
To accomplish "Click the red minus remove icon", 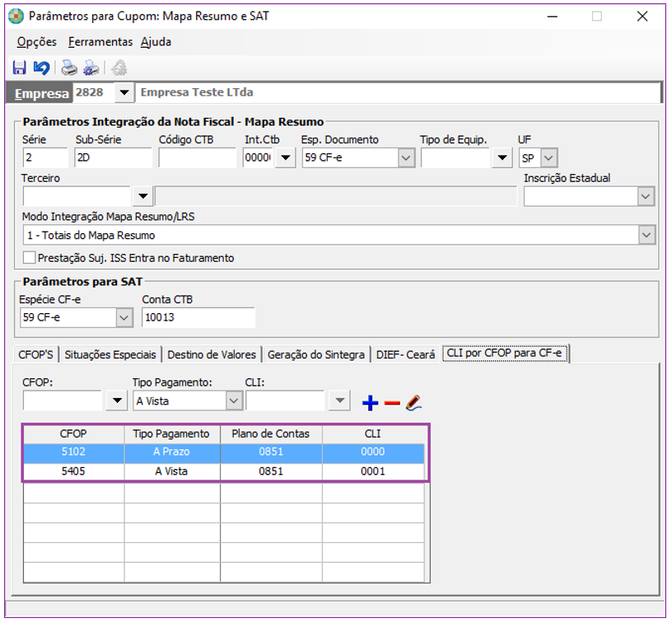I will pyautogui.click(x=392, y=403).
